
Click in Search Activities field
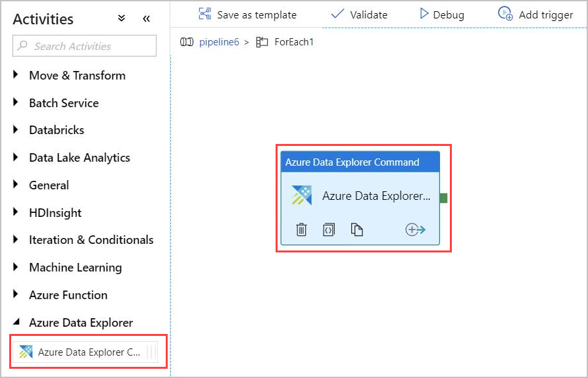pos(84,46)
